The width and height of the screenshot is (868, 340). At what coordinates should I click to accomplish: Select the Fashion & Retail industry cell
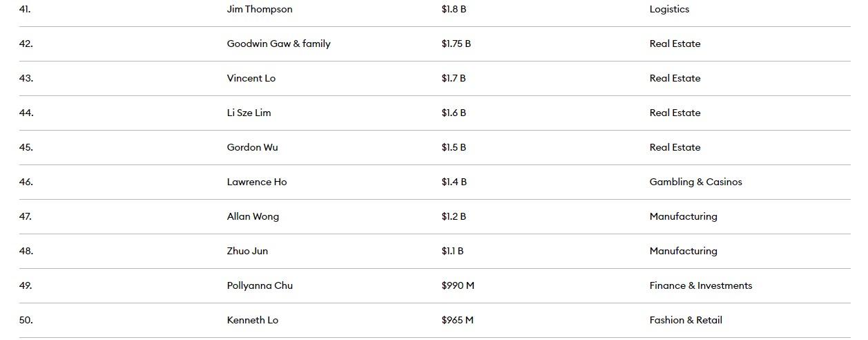click(685, 320)
